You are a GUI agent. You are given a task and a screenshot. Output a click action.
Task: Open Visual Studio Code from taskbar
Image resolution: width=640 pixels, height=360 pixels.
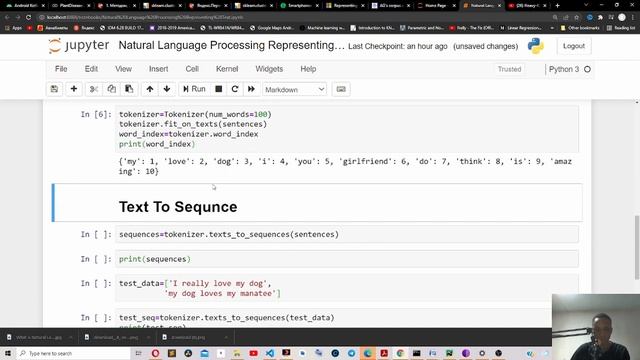[x=270, y=353]
